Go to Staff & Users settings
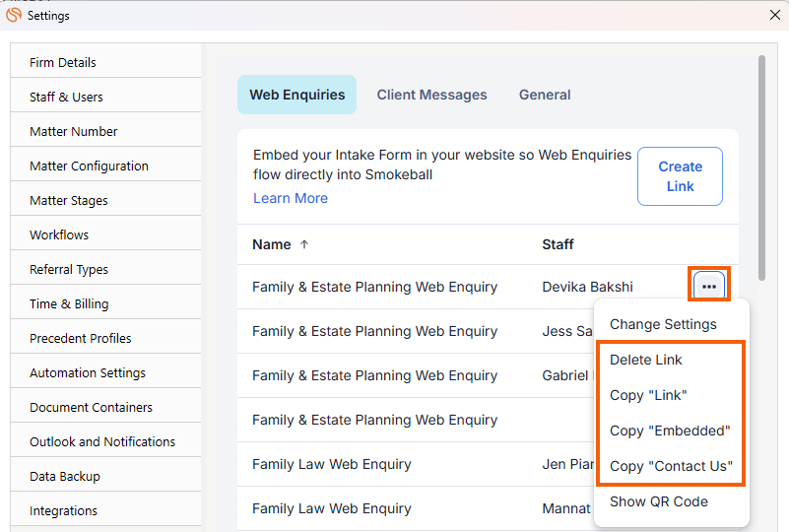The image size is (789, 532). pyautogui.click(x=66, y=97)
